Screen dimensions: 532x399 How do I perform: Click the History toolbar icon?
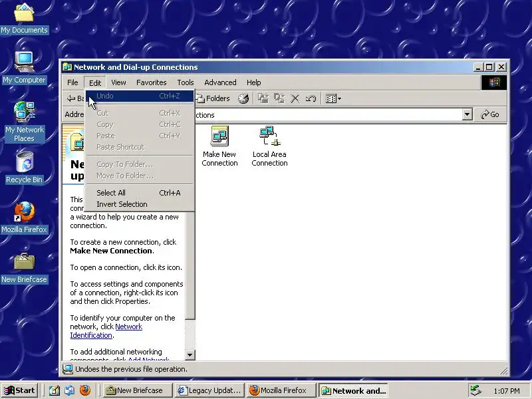[243, 98]
